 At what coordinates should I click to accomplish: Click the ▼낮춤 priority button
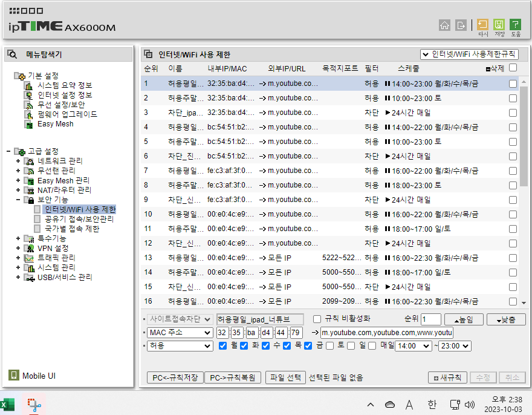point(506,319)
